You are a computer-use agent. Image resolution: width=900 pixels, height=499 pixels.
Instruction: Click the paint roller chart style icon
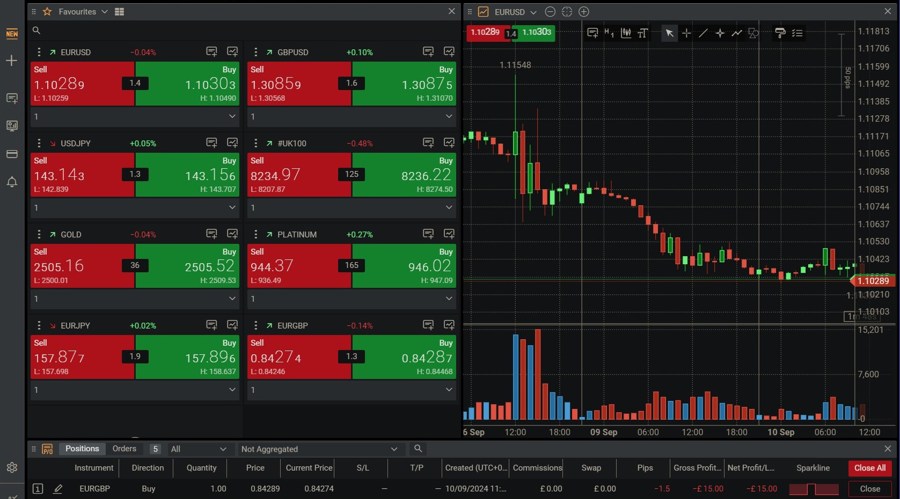pos(780,33)
